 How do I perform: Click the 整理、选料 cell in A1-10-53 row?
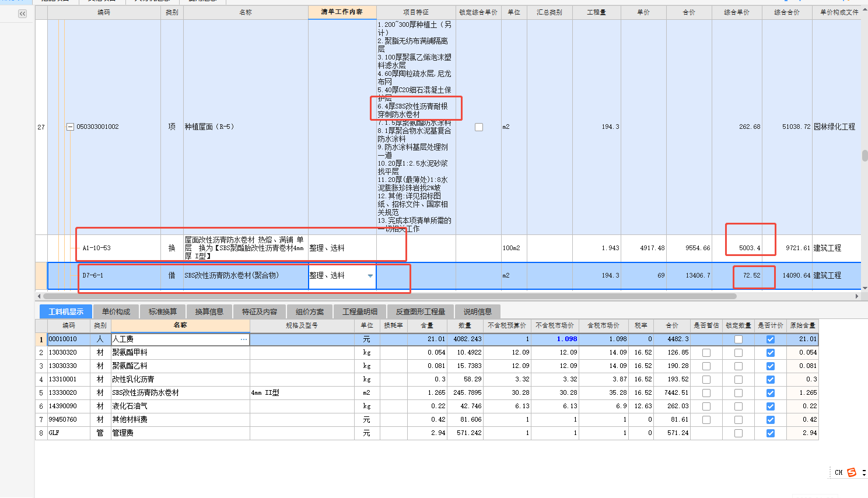point(342,248)
